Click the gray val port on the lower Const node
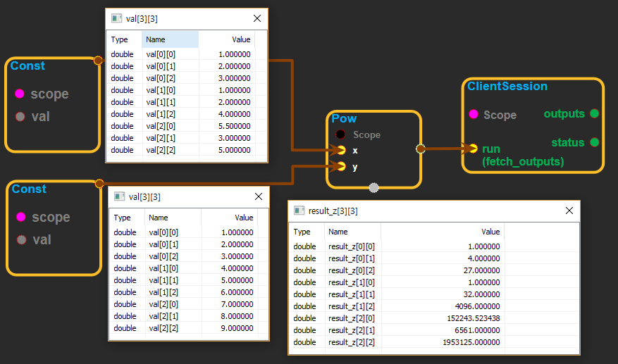This screenshot has width=618, height=364. tap(20, 239)
